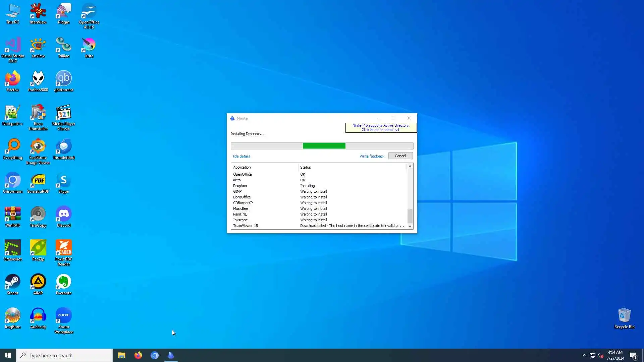The height and width of the screenshot is (362, 644).
Task: Open File Explorer from the taskbar
Action: [121, 355]
